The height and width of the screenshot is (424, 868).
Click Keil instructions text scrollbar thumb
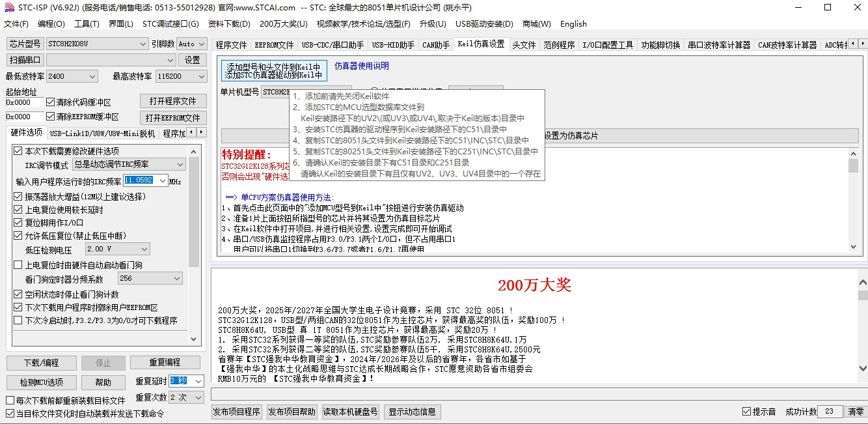853,165
